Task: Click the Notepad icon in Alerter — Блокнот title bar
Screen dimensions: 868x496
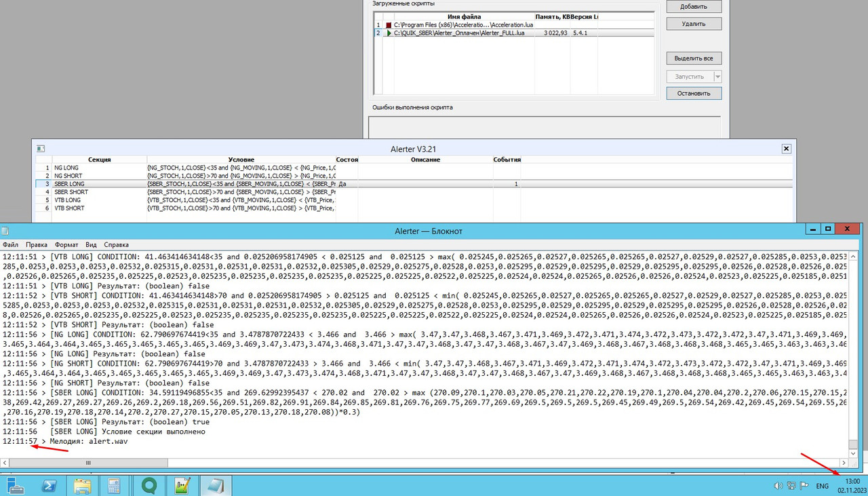Action: (x=5, y=231)
